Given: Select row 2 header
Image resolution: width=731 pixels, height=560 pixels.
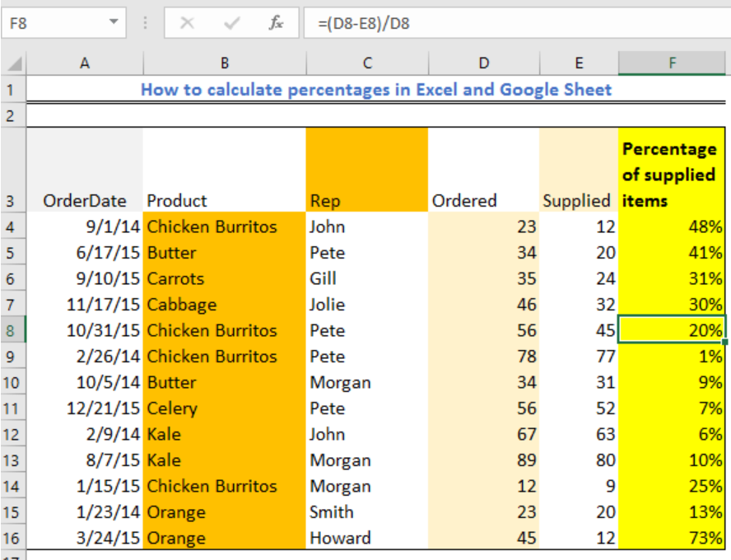Looking at the screenshot, I should (x=13, y=115).
